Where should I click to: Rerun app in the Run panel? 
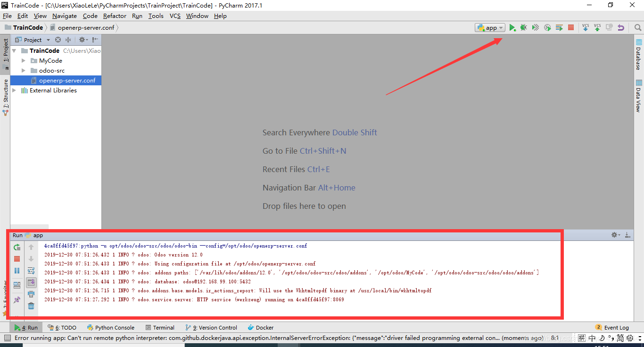pyautogui.click(x=17, y=247)
